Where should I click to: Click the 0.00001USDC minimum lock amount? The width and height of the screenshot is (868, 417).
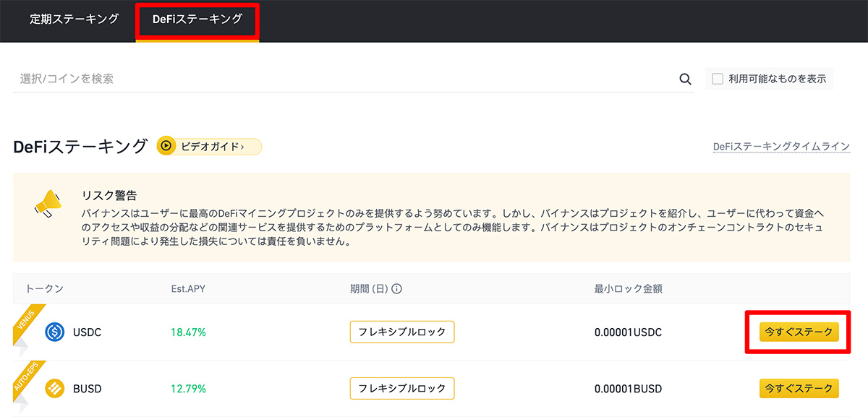[628, 332]
